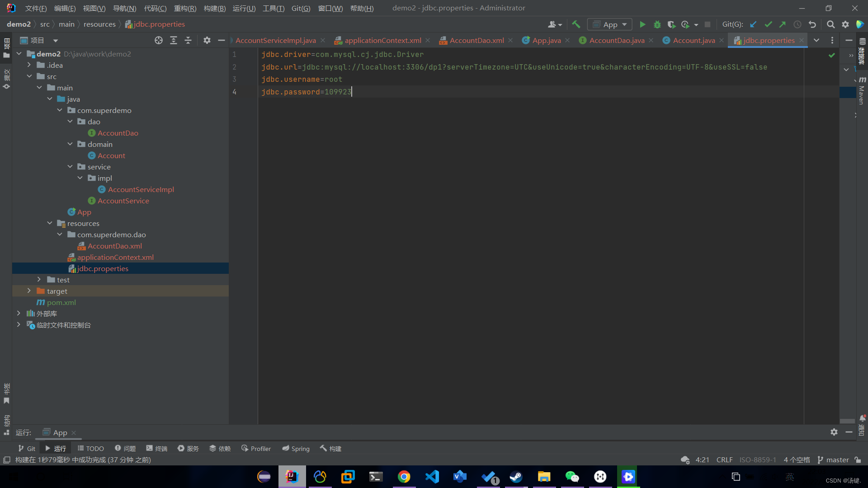Open IDE settings gear in top toolbar
The image size is (868, 488).
click(x=845, y=24)
